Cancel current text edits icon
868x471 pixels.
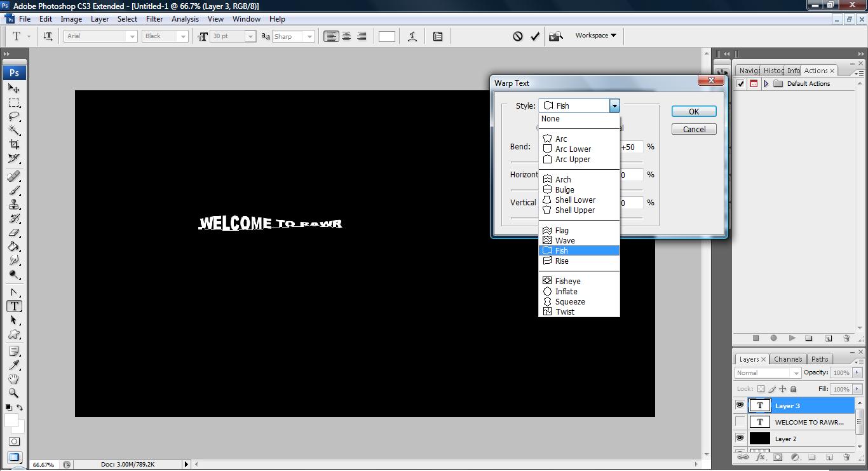pyautogui.click(x=518, y=36)
